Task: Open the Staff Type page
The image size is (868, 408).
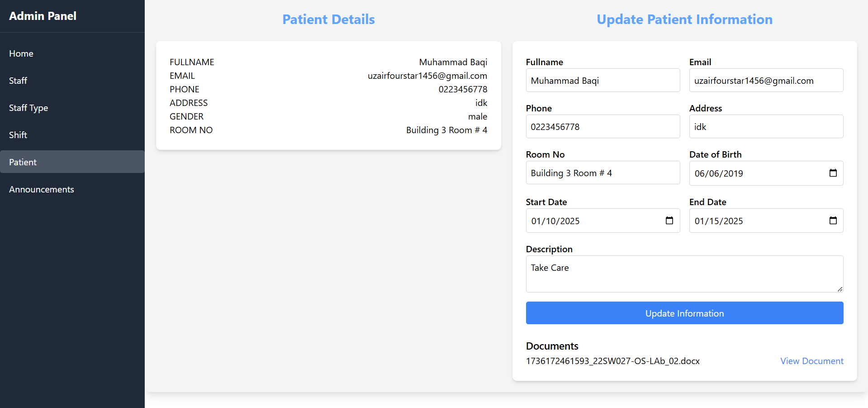Action: click(x=28, y=108)
